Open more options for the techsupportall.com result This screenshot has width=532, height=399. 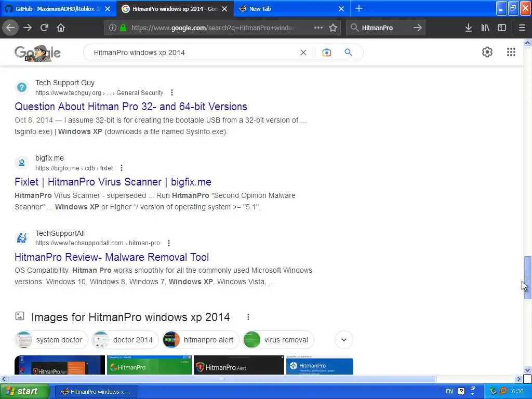point(169,243)
